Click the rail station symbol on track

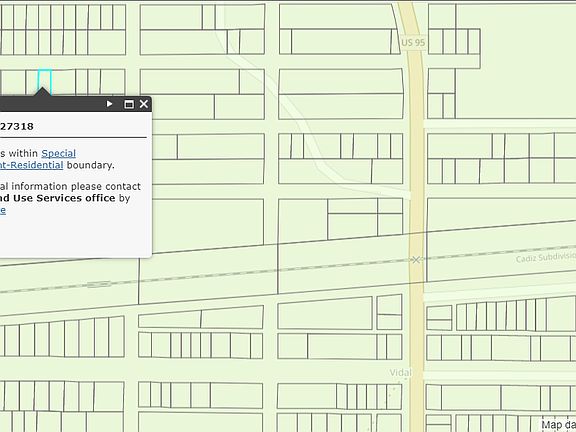coord(99,284)
